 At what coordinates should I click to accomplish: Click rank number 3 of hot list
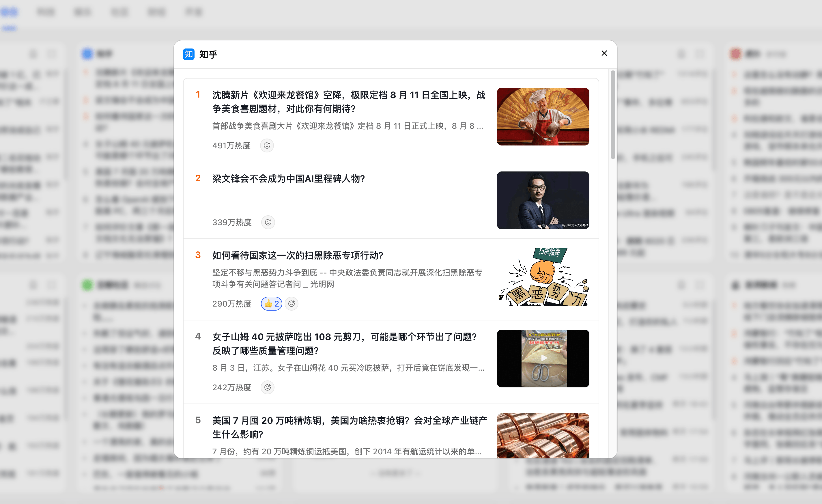coord(198,255)
